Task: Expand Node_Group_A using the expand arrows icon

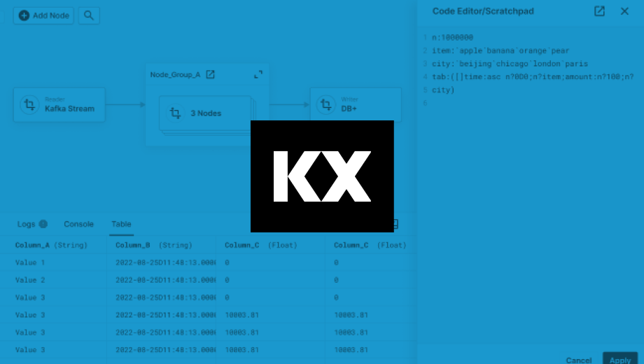Action: pos(258,74)
